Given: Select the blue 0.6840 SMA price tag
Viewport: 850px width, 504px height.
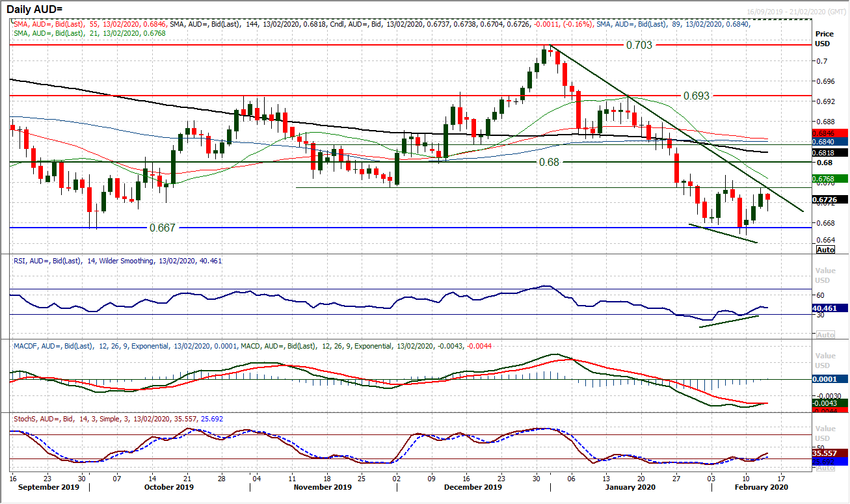Looking at the screenshot, I should click(829, 140).
